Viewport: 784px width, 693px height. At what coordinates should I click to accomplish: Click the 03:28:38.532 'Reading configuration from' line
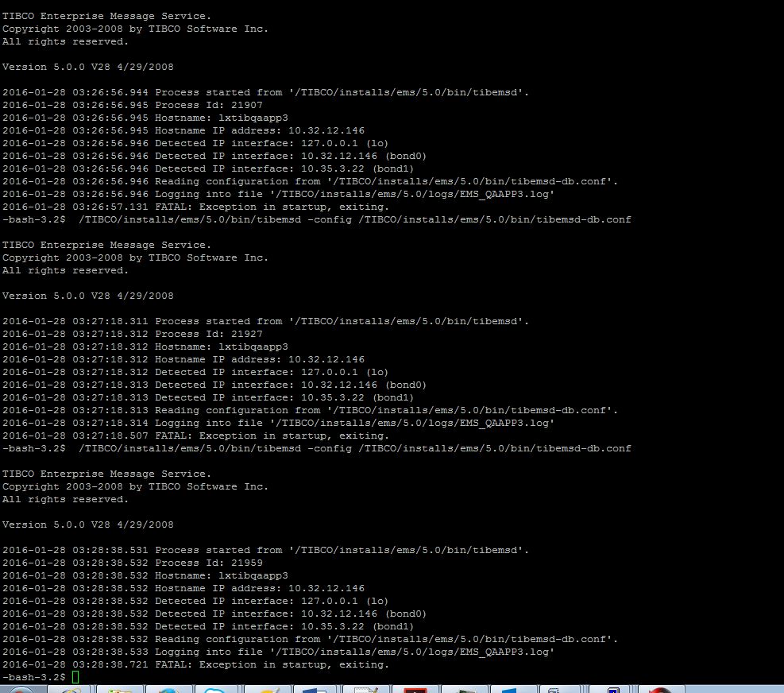pos(310,639)
